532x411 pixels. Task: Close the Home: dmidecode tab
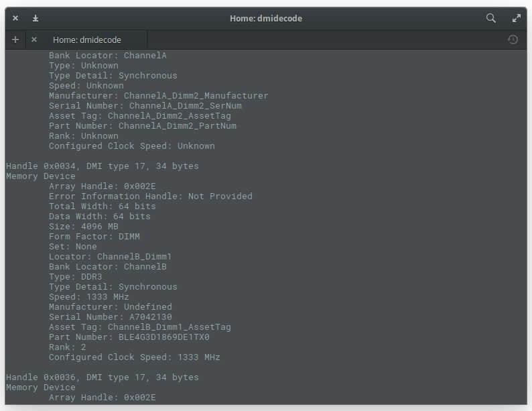click(34, 40)
